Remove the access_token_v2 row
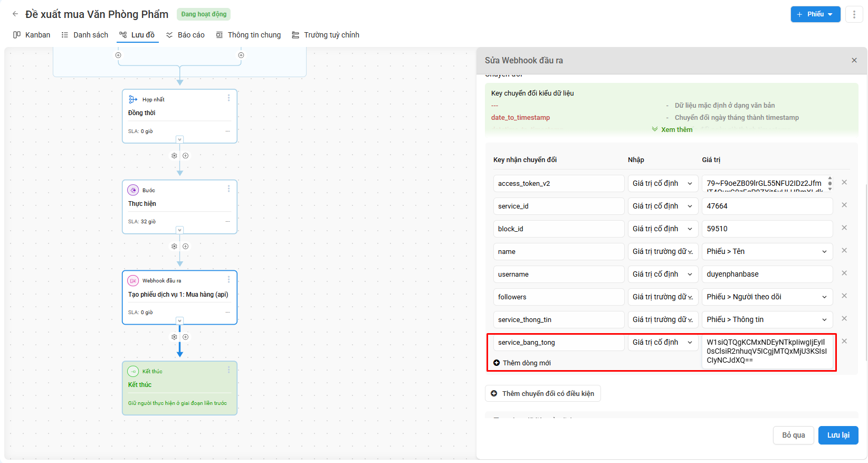This screenshot has height=463, width=868. pyautogui.click(x=844, y=182)
